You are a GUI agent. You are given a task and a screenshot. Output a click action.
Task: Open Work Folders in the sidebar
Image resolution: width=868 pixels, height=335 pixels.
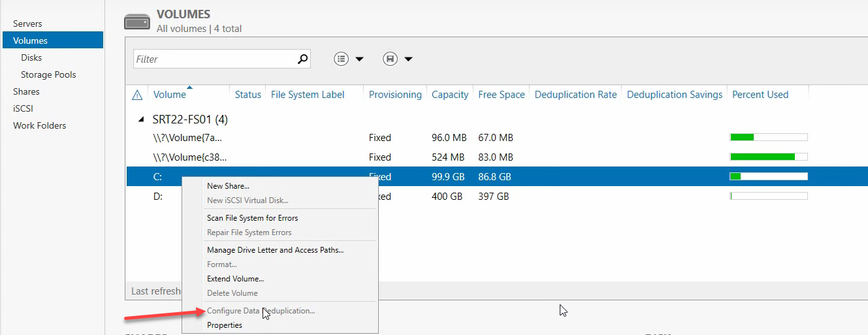[39, 125]
